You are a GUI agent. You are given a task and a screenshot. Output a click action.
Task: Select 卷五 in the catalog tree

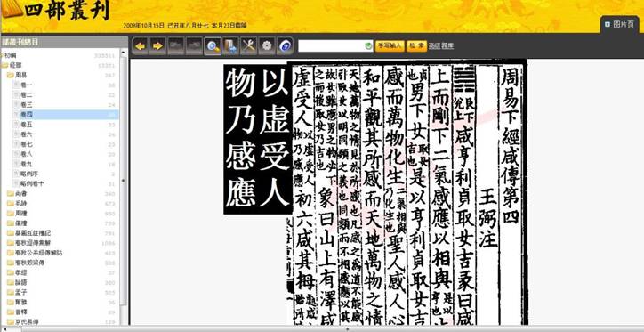pyautogui.click(x=27, y=125)
